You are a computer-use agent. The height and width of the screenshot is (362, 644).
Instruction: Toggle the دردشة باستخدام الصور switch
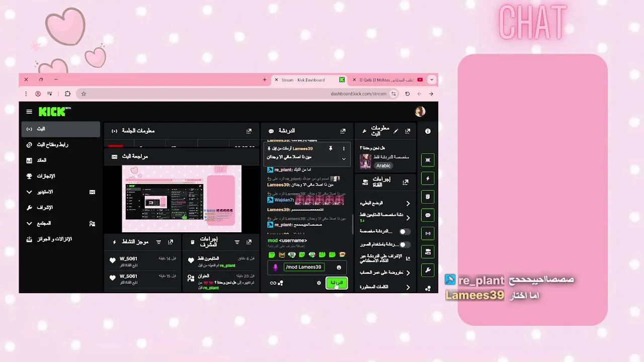tap(405, 245)
